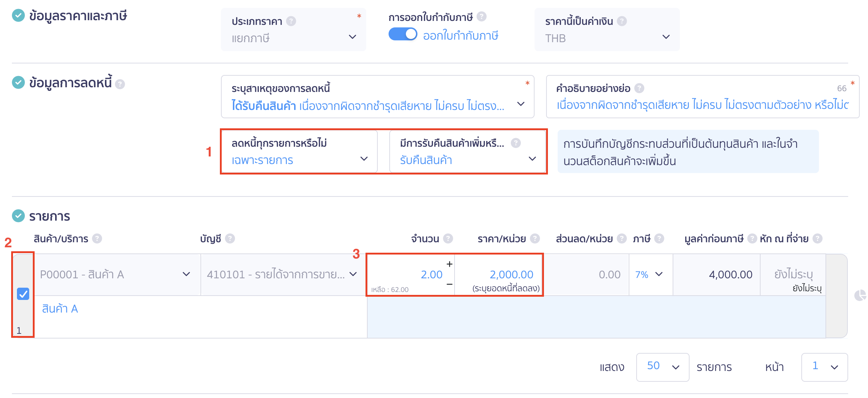Click help icon next to สินค้า/บริการ column
Screen dimensions: 868x398
[97, 238]
